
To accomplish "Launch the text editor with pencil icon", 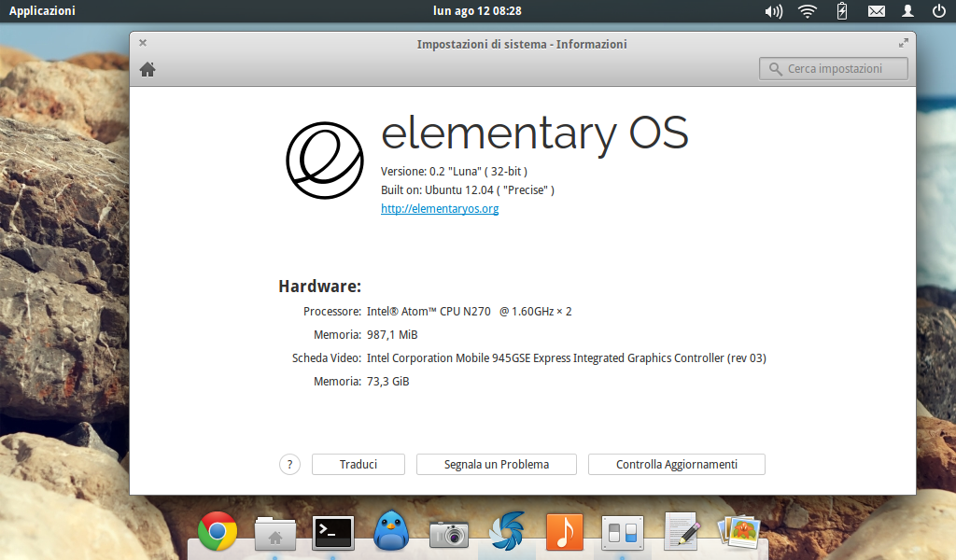I will [x=681, y=531].
